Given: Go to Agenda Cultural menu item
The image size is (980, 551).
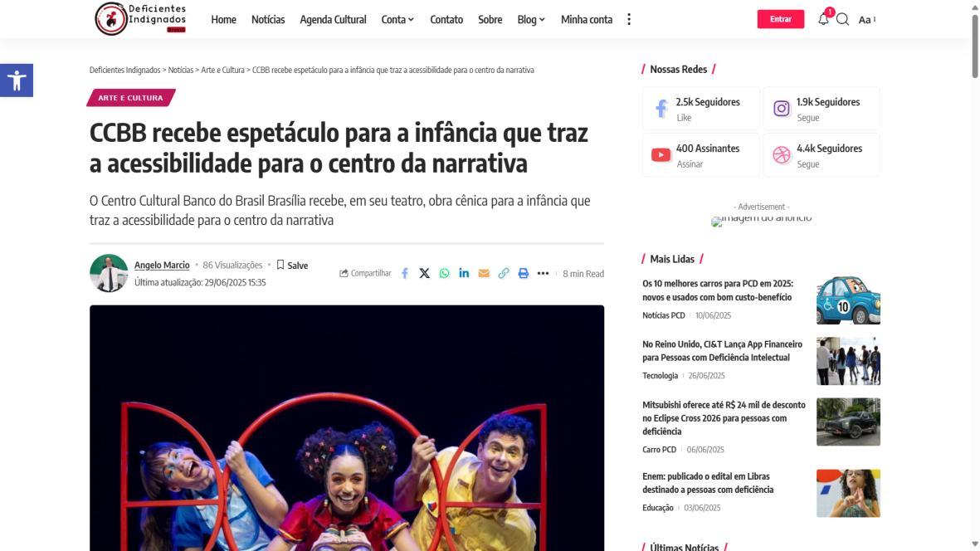Looking at the screenshot, I should (333, 19).
